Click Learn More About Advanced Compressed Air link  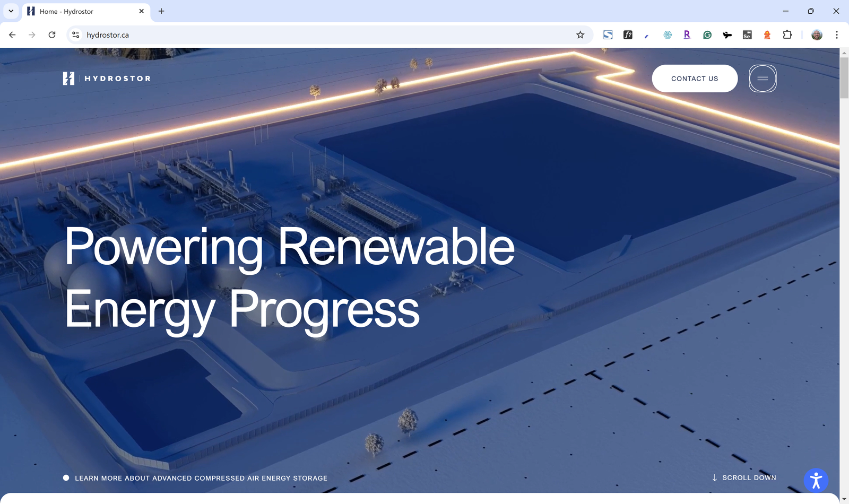(x=201, y=478)
